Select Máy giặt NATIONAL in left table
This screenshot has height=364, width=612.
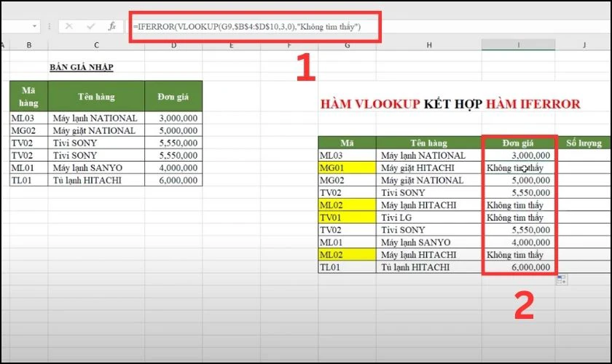[x=96, y=130]
